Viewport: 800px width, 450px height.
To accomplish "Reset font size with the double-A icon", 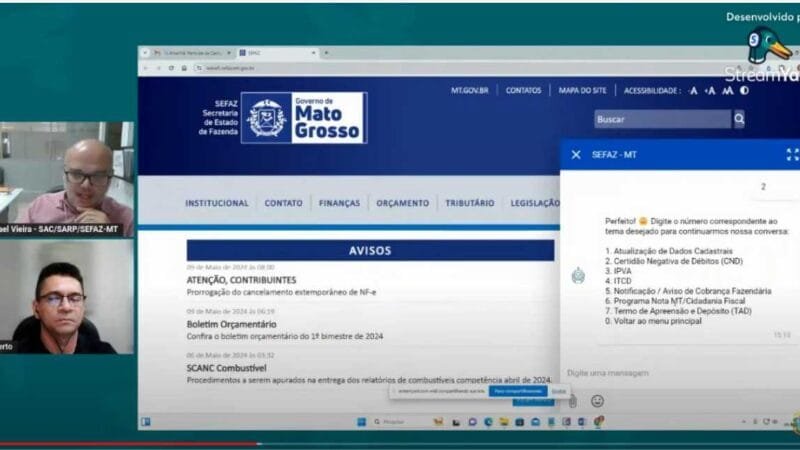I will [728, 91].
